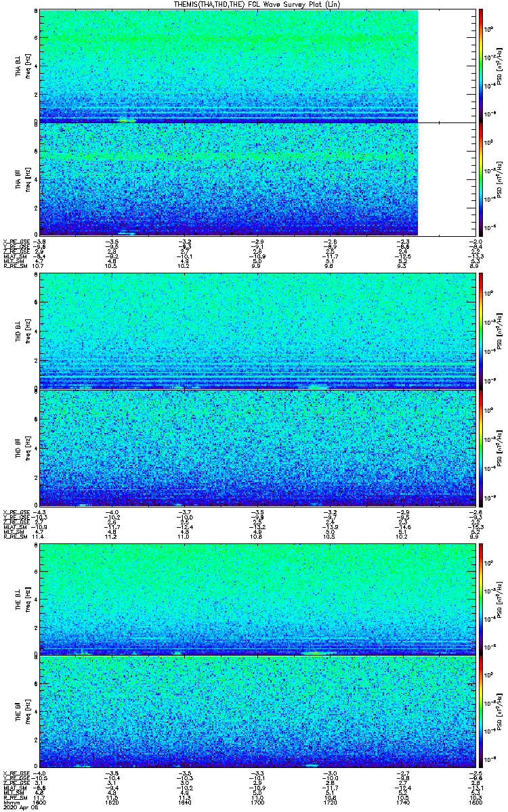Screen dimensions: 508x812
Task: Click the THA BL PSD color bar
Action: coord(481,66)
